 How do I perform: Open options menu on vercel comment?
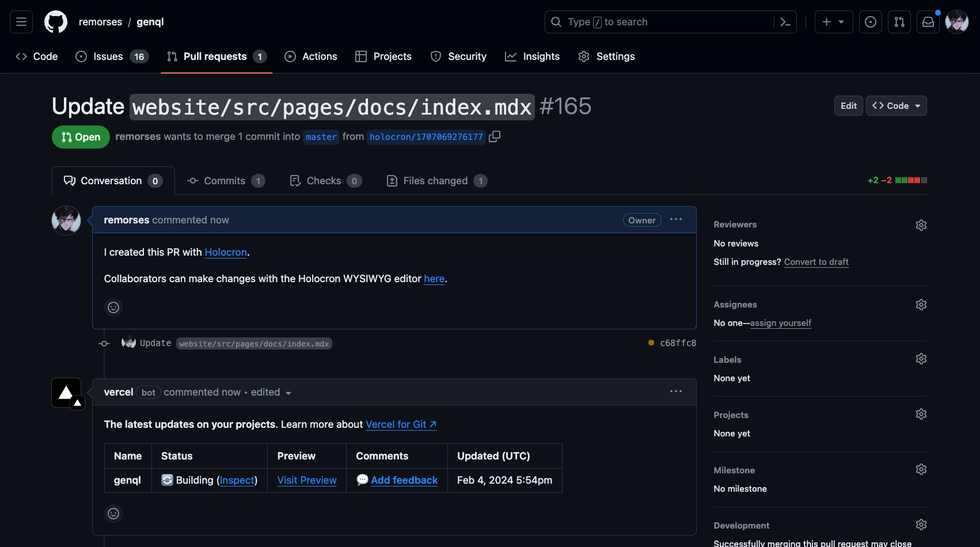[x=676, y=392]
